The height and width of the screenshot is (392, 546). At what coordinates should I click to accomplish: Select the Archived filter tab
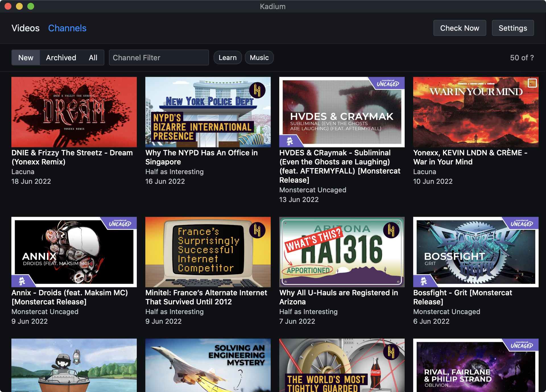61,57
